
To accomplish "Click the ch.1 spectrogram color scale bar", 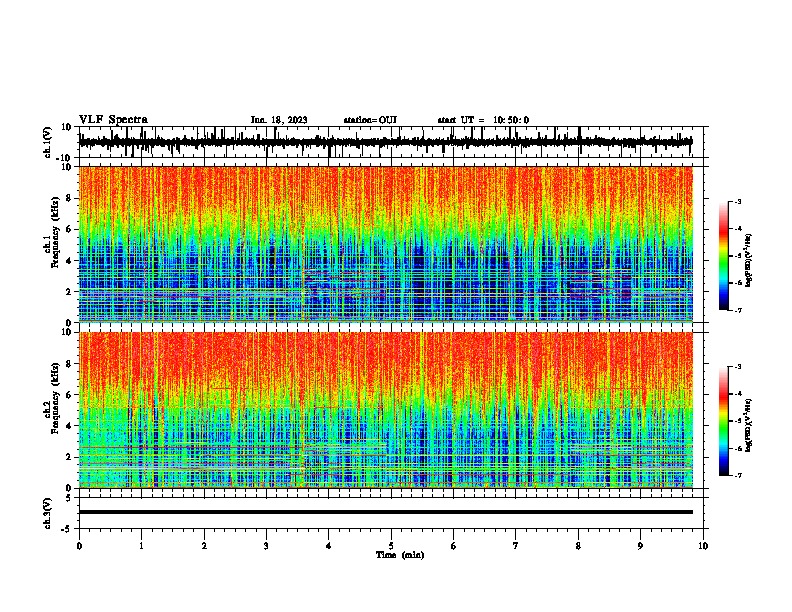I will pyautogui.click(x=724, y=256).
